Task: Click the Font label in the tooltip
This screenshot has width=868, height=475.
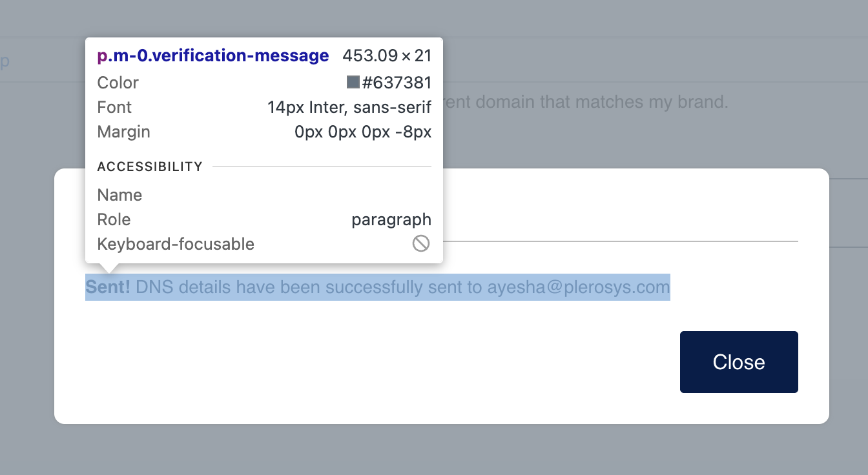Action: 114,107
